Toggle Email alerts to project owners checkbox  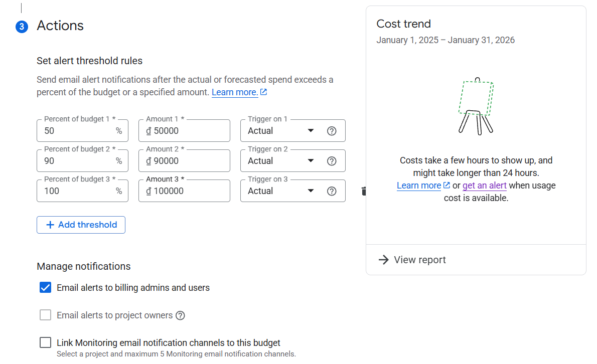[x=46, y=315]
